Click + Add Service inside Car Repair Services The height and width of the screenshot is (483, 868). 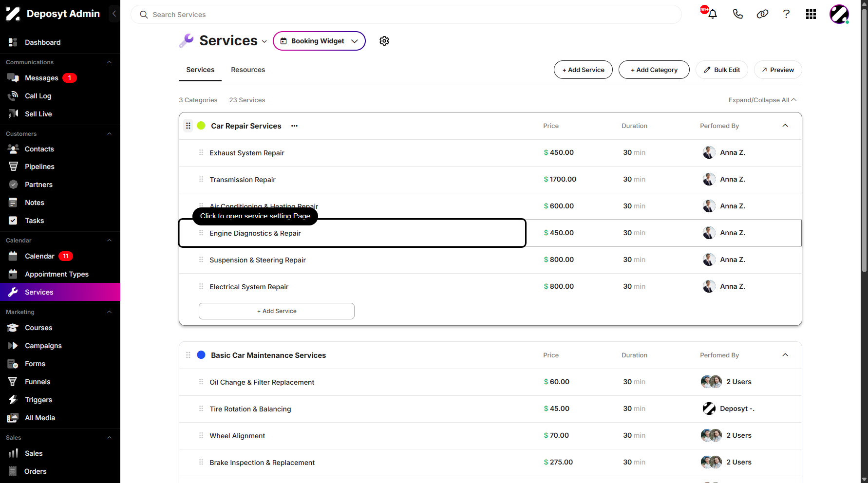tap(277, 311)
